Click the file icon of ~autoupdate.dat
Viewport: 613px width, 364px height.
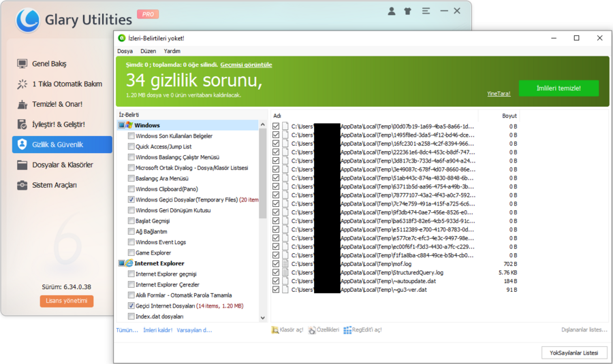point(285,281)
